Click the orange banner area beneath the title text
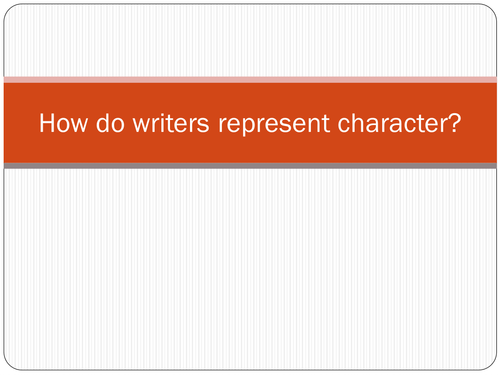 tap(250, 151)
